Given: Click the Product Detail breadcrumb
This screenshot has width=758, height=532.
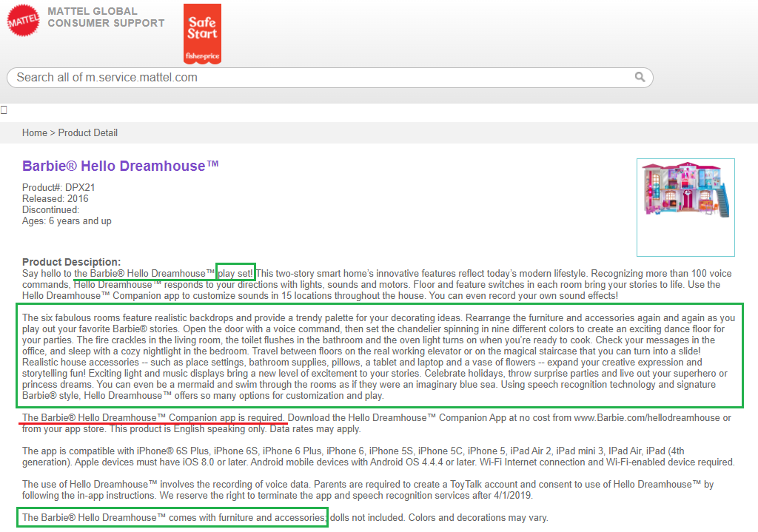Looking at the screenshot, I should tap(87, 133).
